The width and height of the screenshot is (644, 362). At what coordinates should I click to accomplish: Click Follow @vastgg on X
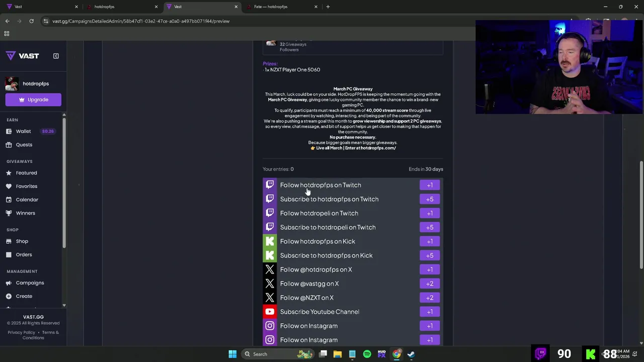(x=353, y=284)
